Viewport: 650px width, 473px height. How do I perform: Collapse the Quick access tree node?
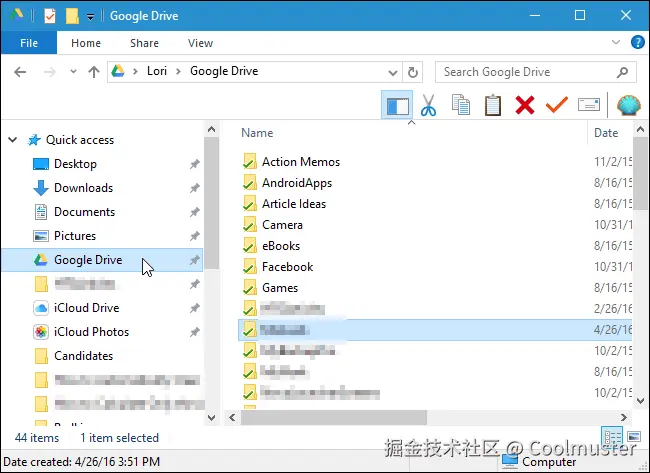(x=13, y=140)
